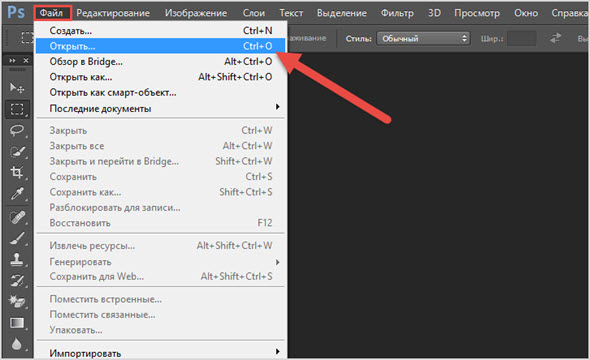Click the Photoshop Ps logo

pos(16,12)
